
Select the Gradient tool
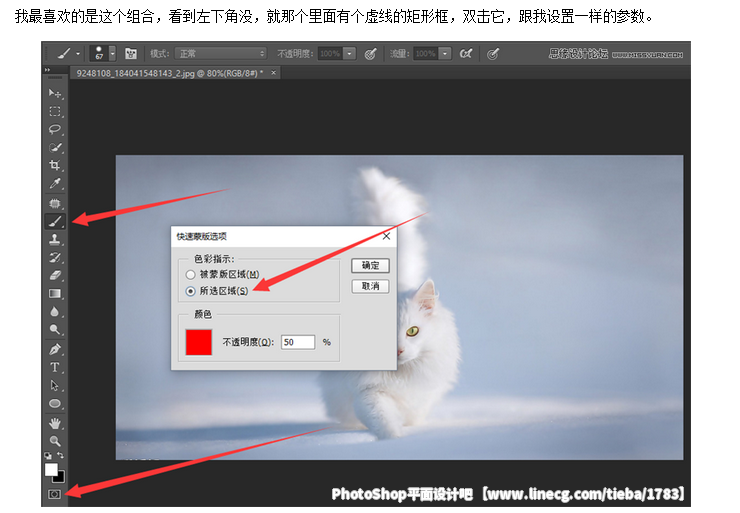click(55, 293)
